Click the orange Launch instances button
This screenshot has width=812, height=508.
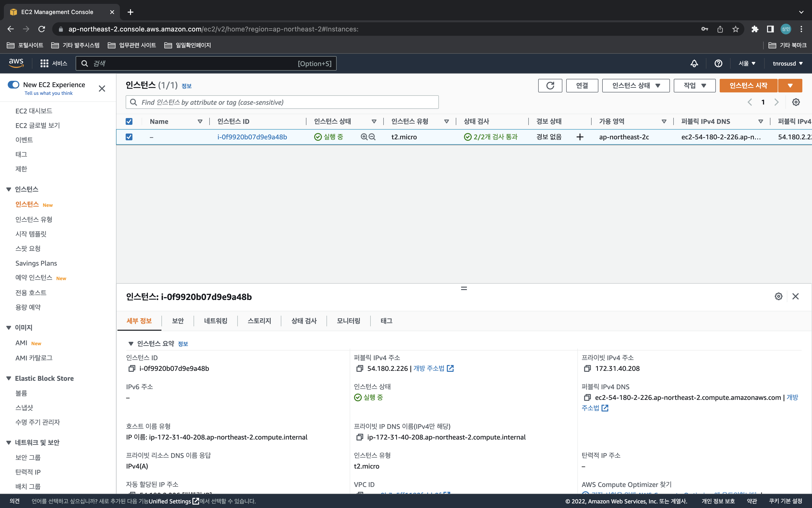pos(749,86)
